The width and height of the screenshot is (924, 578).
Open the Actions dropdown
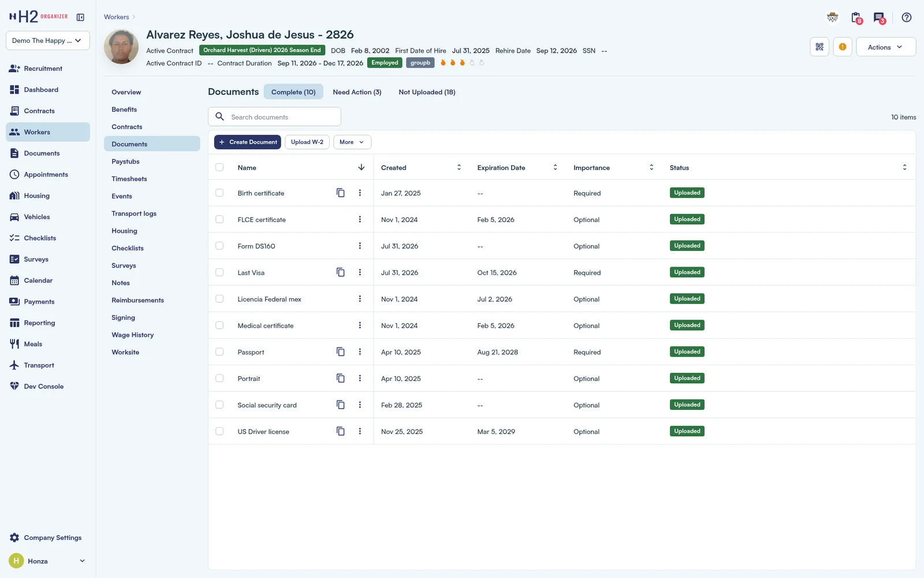coord(885,47)
